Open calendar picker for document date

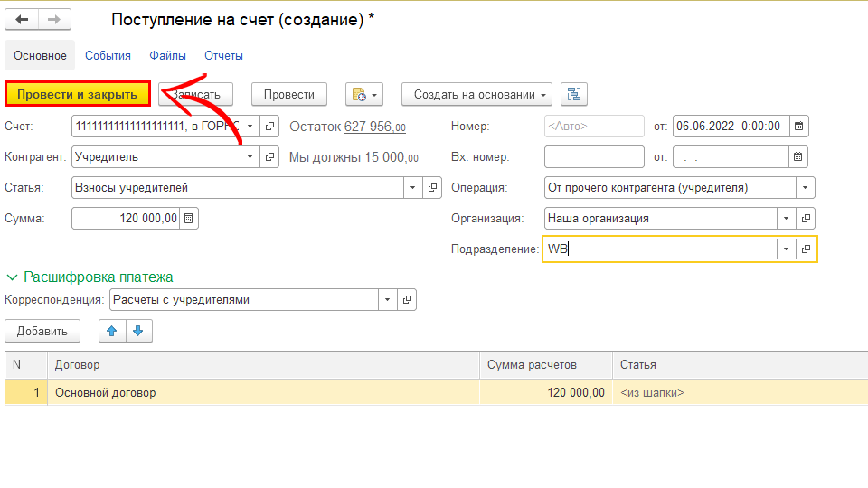(798, 127)
